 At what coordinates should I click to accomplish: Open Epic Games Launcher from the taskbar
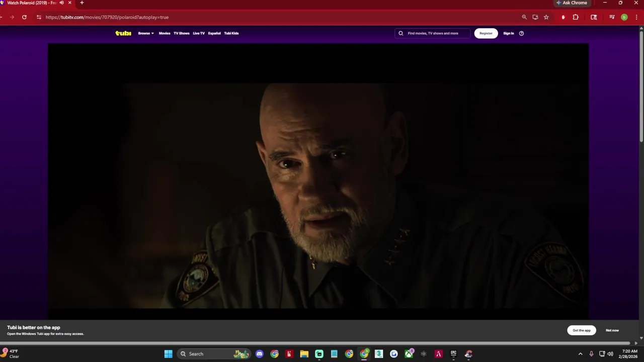(x=453, y=354)
